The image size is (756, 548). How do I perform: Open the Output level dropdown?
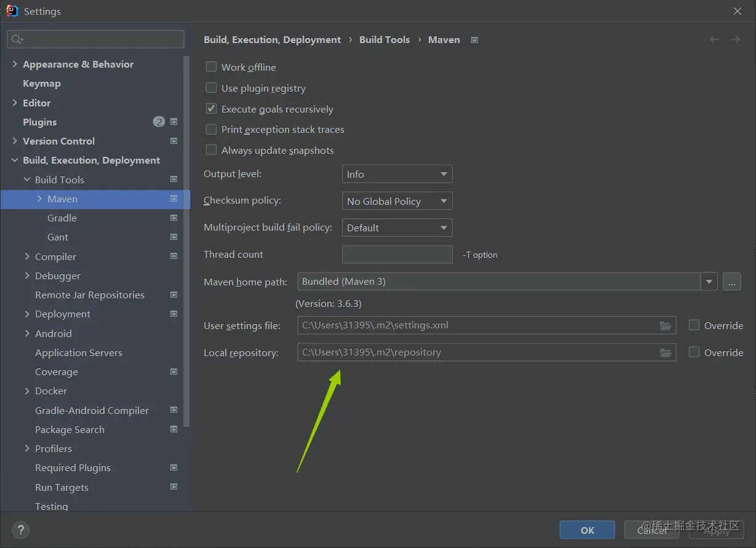[397, 174]
